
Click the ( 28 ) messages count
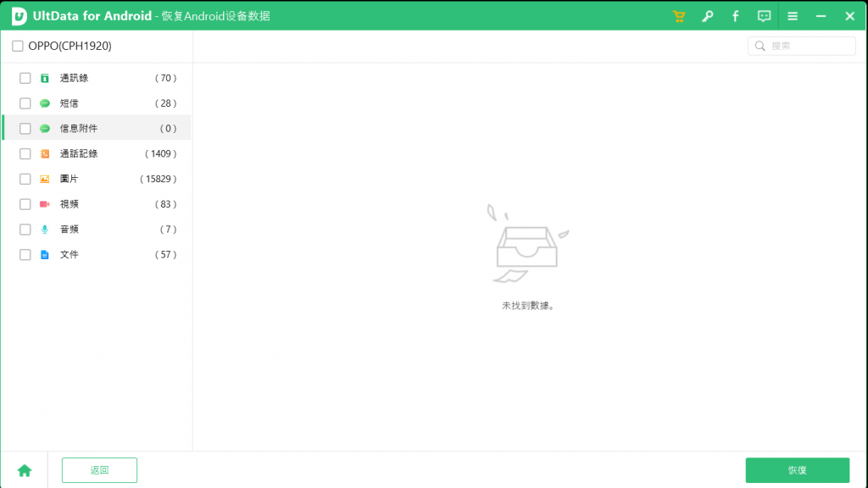coord(165,103)
